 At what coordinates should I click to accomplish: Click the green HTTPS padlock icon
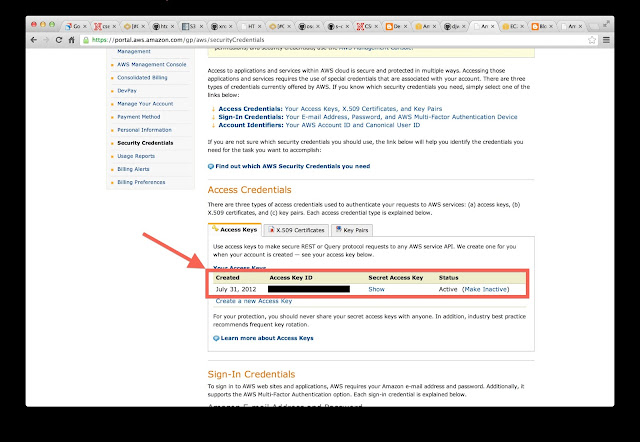86,40
